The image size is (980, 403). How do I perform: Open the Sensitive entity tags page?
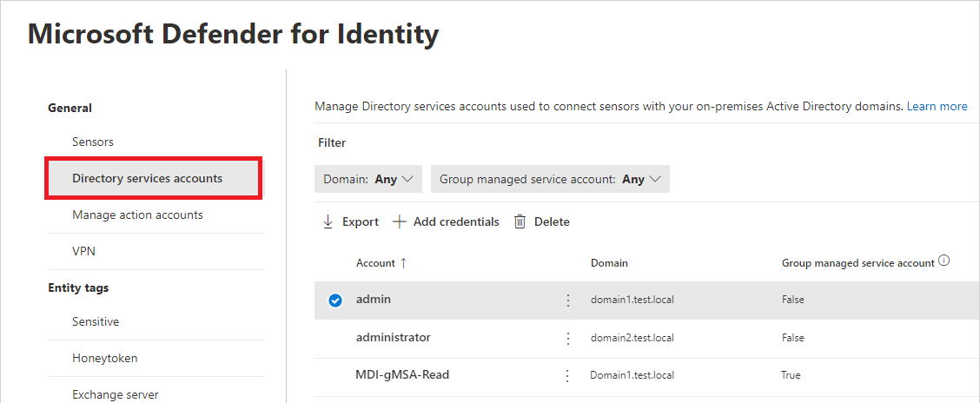pyautogui.click(x=96, y=321)
